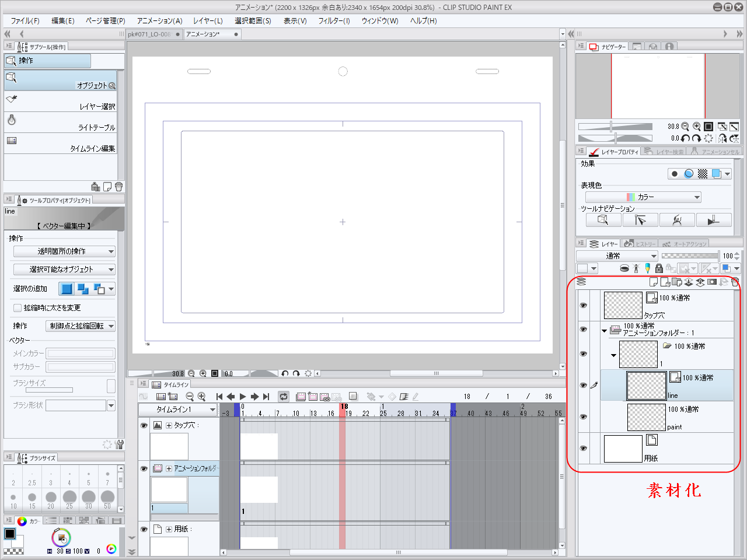This screenshot has height=560, width=747.
Task: Open the フィルター(I) menu
Action: 334,20
